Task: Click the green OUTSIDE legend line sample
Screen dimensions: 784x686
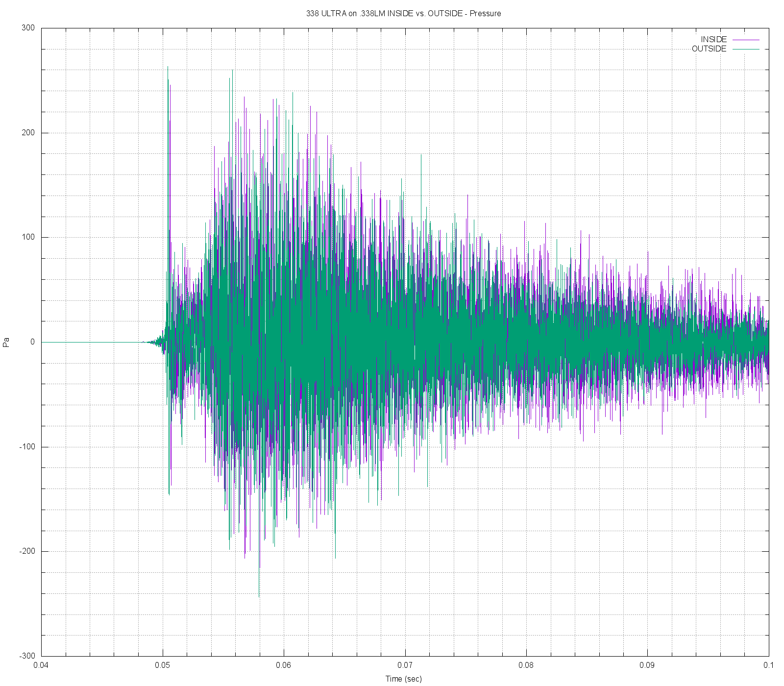Action: pos(745,49)
